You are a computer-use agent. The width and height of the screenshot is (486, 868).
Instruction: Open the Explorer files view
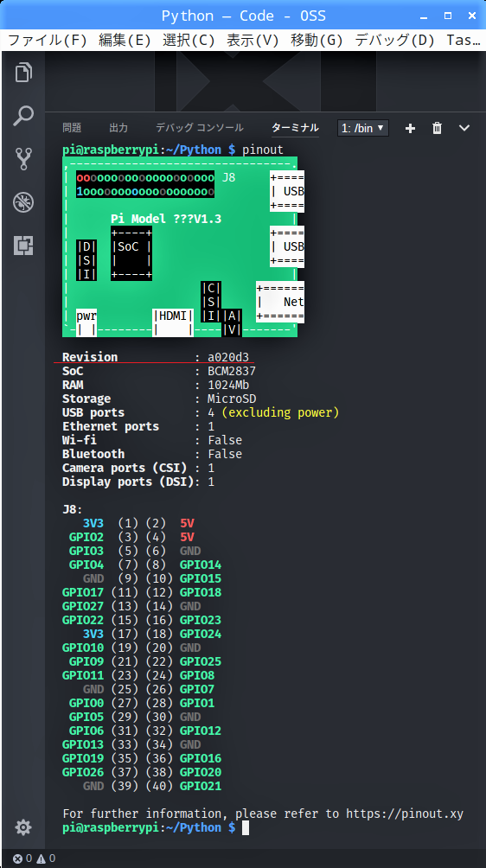(23, 72)
